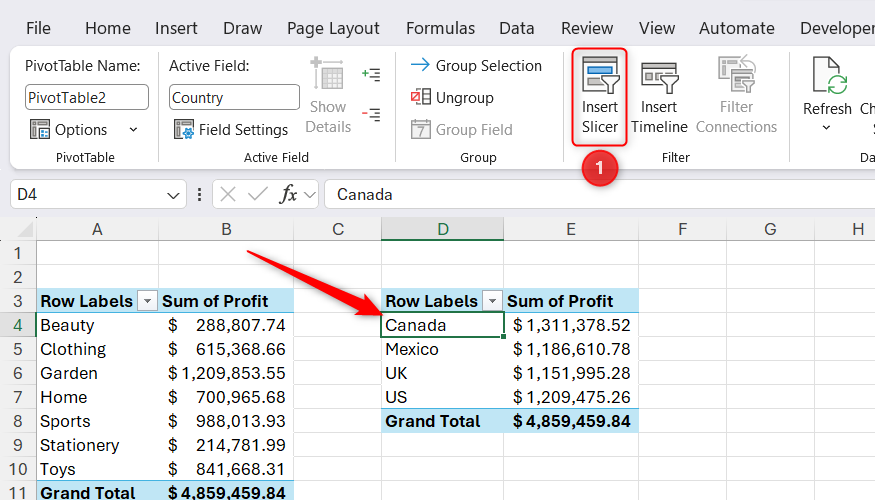Click the Field Settings text label
This screenshot has width=875, height=500.
(x=243, y=129)
